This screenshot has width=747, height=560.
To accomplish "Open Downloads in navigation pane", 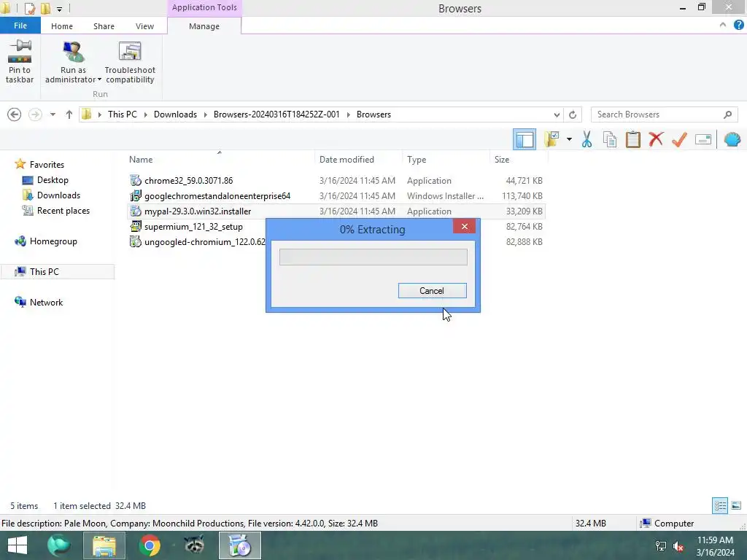I will pos(58,195).
